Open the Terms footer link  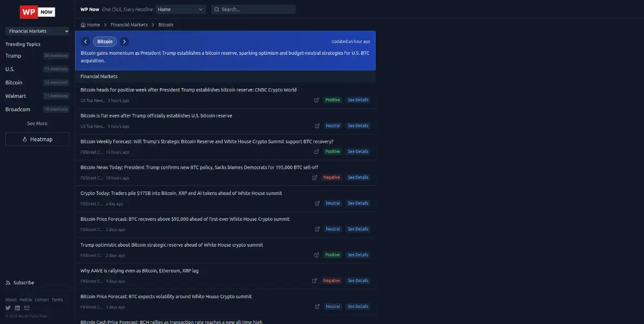point(57,300)
